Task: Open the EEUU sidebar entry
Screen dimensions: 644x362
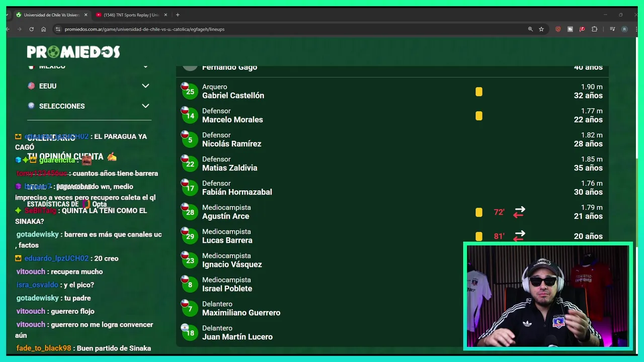Action: (48, 86)
